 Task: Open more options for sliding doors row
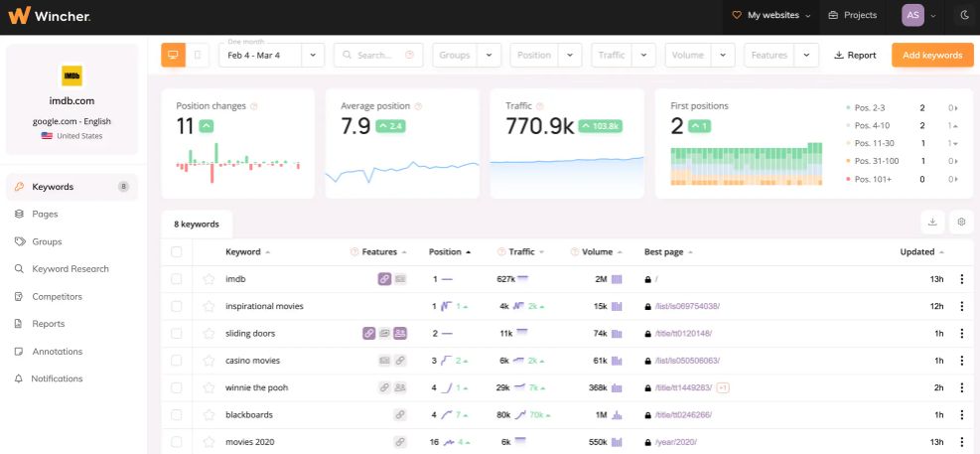[962, 334]
